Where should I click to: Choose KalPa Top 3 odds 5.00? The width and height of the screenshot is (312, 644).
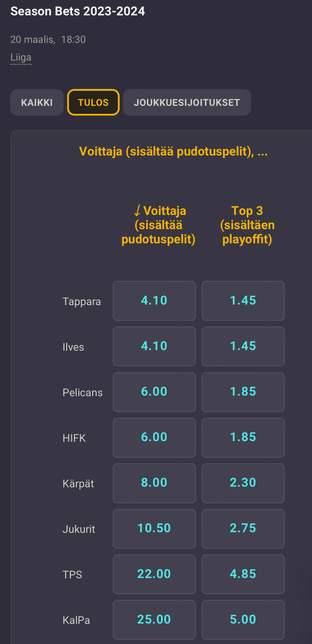pos(243,619)
